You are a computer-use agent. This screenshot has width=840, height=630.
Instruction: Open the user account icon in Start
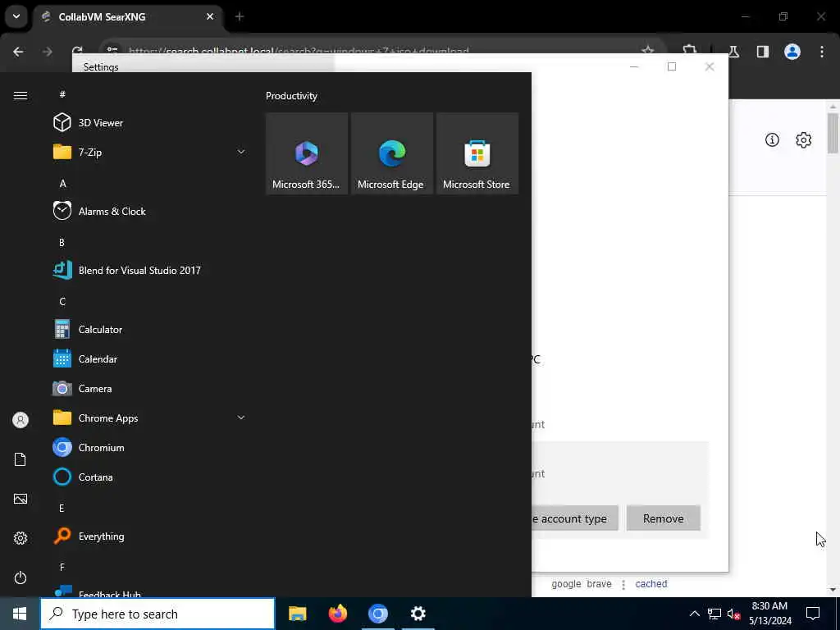click(x=21, y=420)
